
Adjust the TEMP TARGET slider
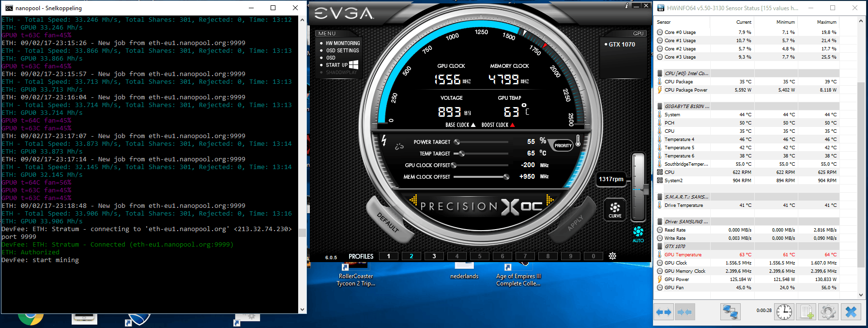click(481, 154)
